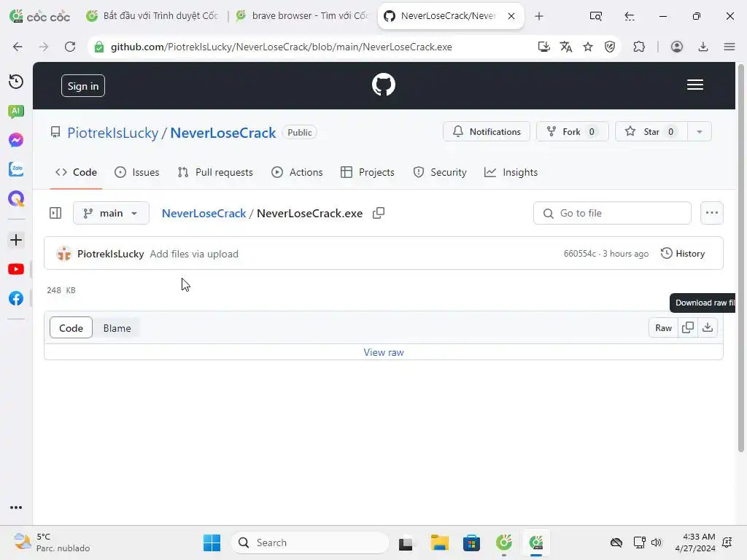The height and width of the screenshot is (560, 747).
Task: Open the AI chat sidebar icon
Action: pyautogui.click(x=16, y=112)
